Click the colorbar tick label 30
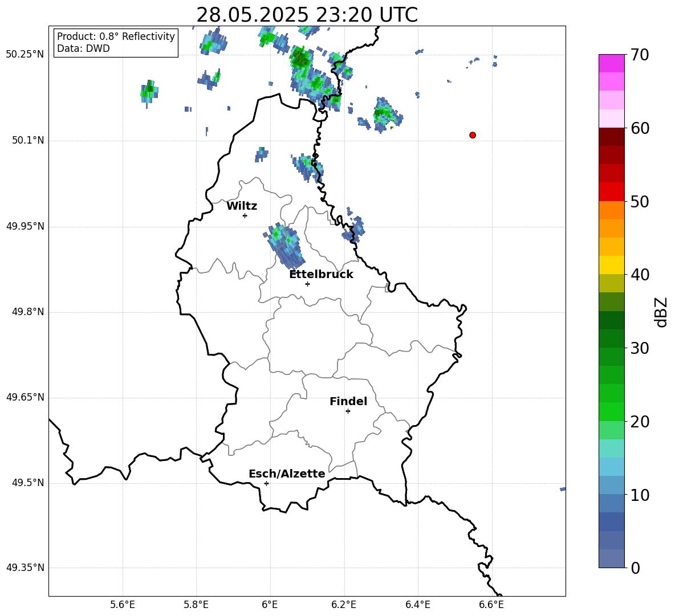The width and height of the screenshot is (675, 616). (640, 348)
